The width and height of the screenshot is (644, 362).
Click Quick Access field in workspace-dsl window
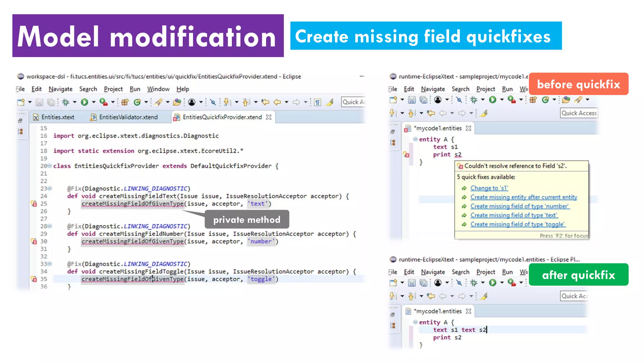coord(353,102)
